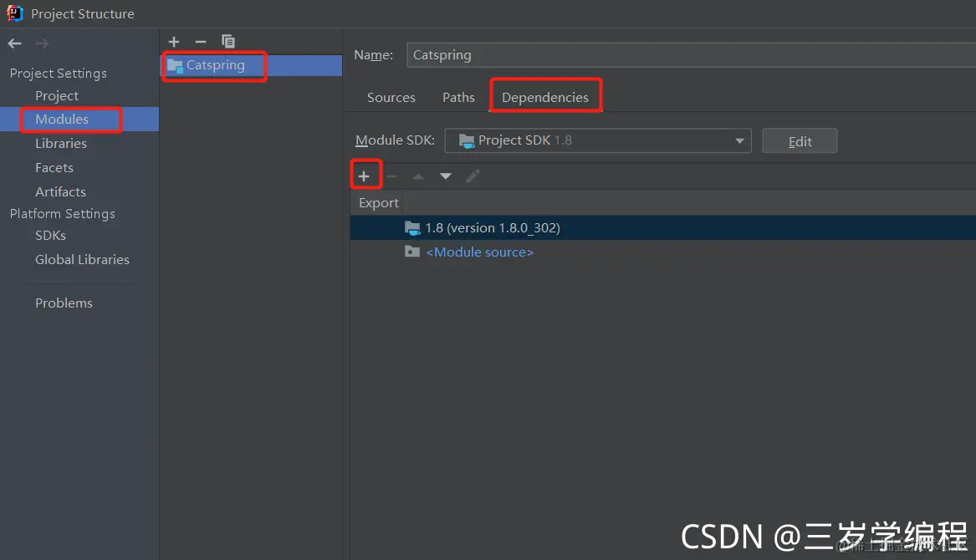This screenshot has height=560, width=976.
Task: Remove dependency with the minus icon
Action: (x=391, y=176)
